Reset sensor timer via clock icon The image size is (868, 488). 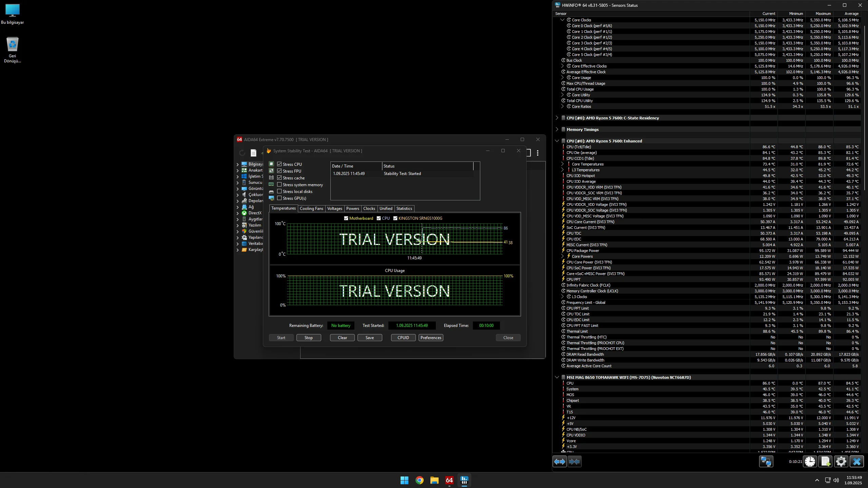(x=810, y=462)
